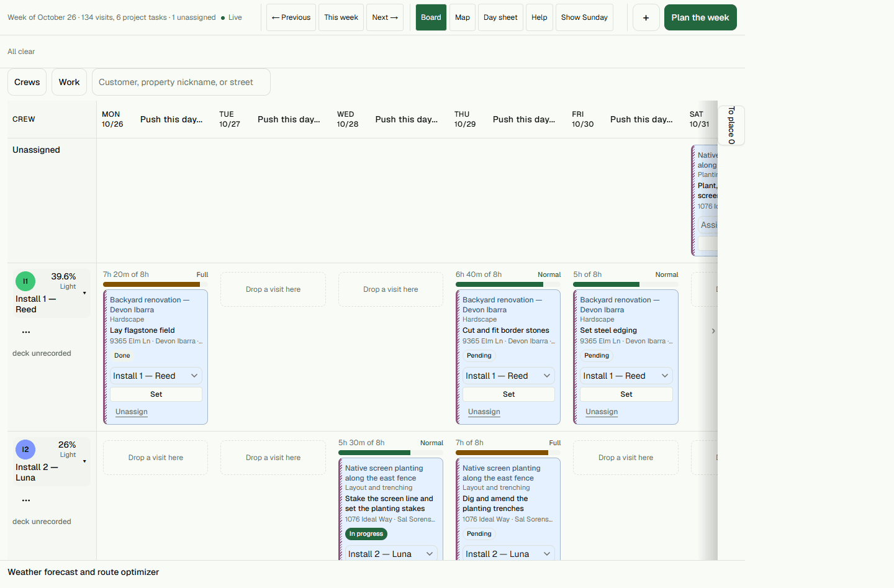Switch to the Day sheet view
Viewport: 894px width, 588px height.
point(500,17)
